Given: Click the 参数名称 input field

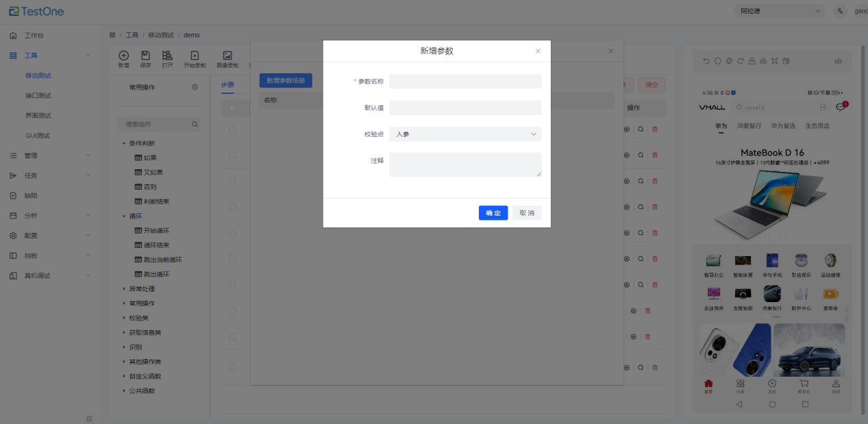Looking at the screenshot, I should (x=464, y=82).
